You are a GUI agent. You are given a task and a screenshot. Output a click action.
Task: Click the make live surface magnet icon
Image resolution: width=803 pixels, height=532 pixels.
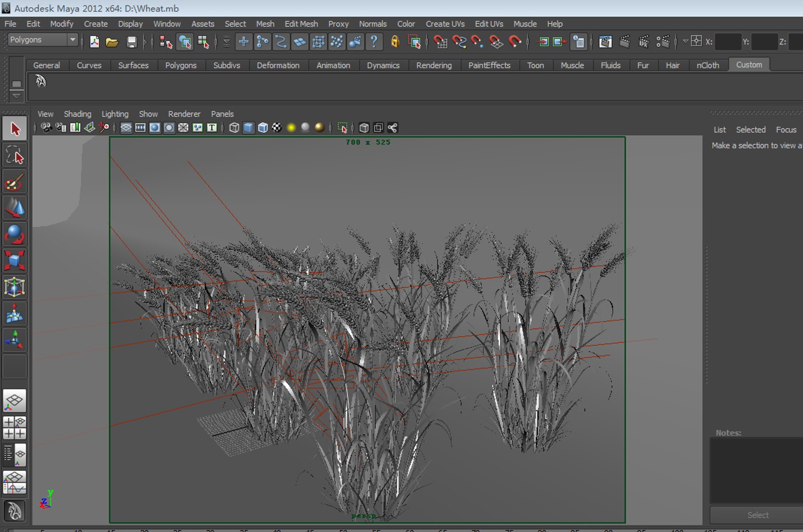point(515,42)
